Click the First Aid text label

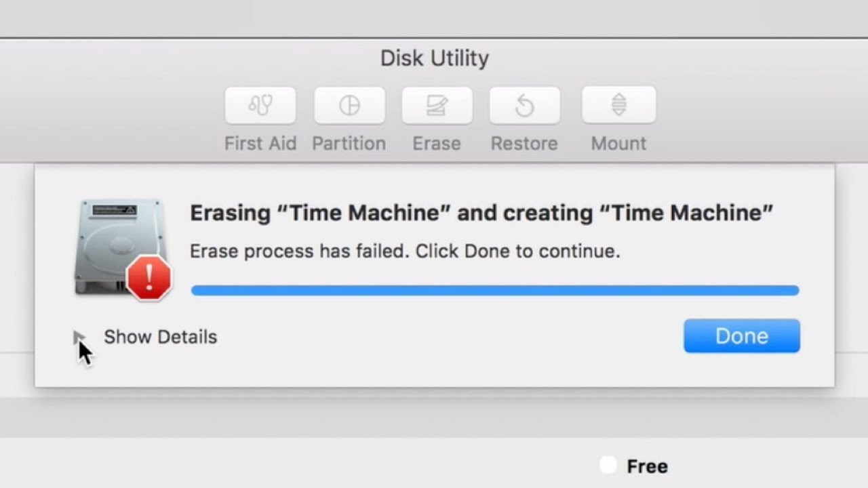tap(260, 144)
